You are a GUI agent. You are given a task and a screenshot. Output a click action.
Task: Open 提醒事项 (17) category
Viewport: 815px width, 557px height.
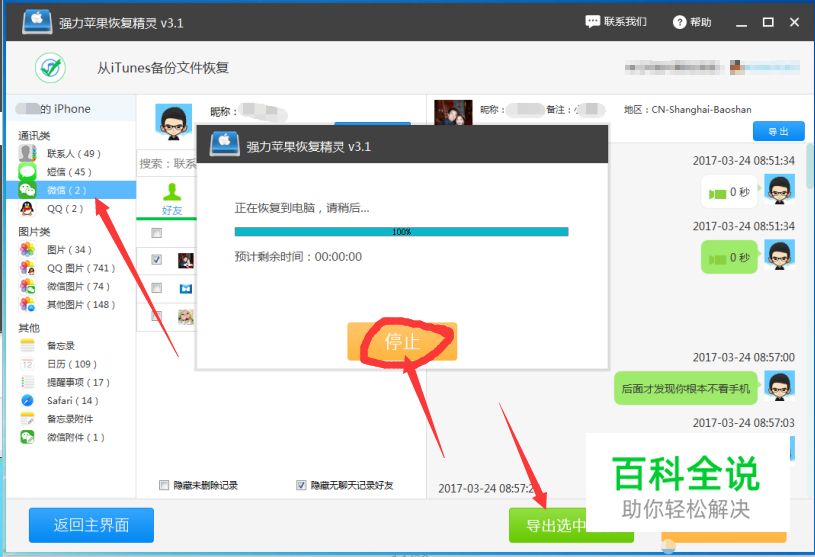point(71,382)
